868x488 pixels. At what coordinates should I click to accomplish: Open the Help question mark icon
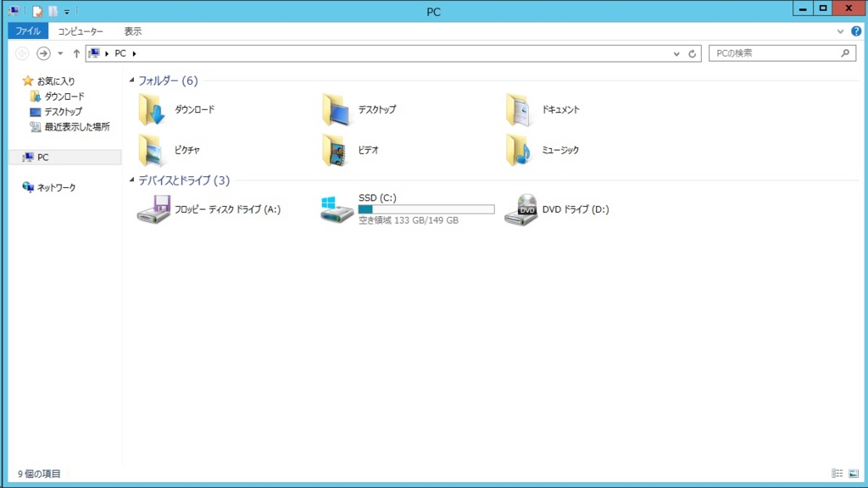tap(856, 31)
